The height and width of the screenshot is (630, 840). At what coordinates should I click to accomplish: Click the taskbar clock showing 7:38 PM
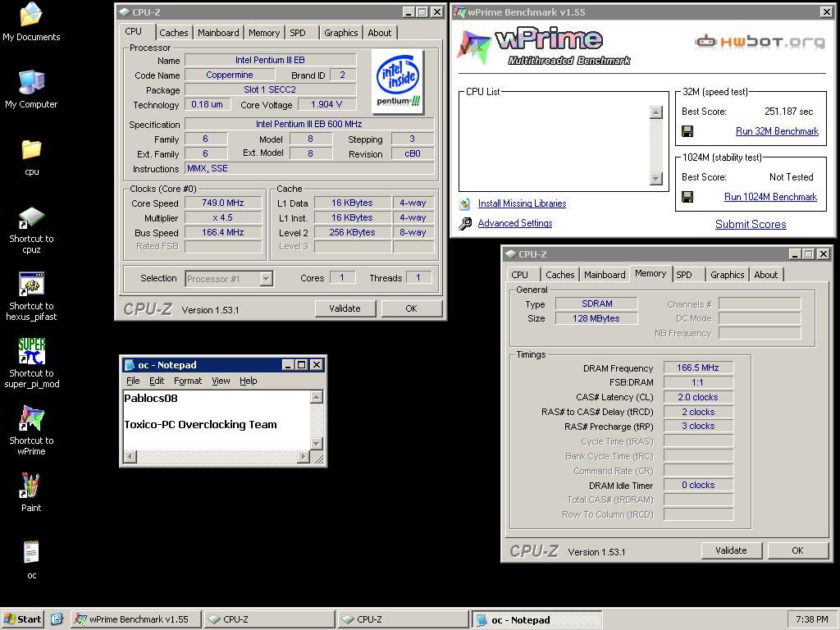(811, 619)
